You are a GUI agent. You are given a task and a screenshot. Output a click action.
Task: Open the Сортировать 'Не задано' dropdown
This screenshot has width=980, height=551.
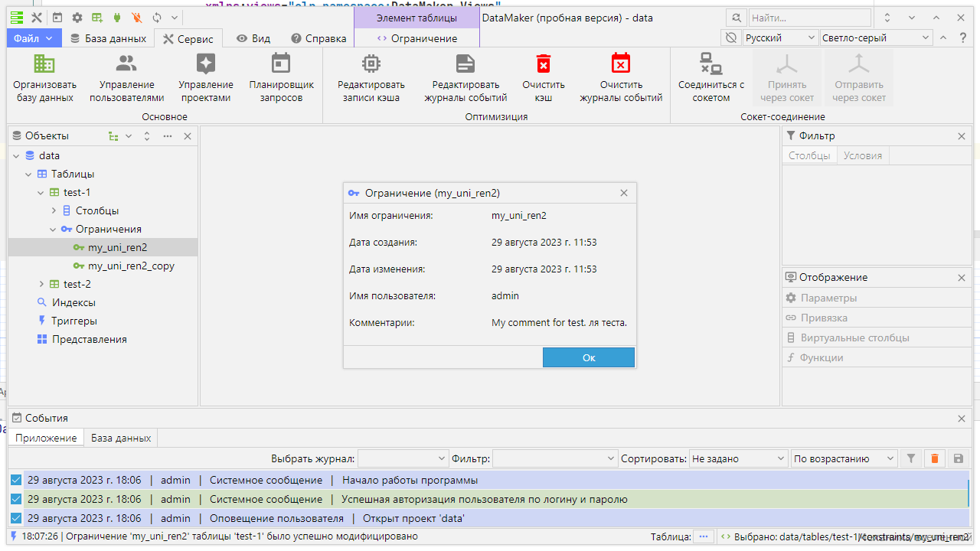coord(738,458)
